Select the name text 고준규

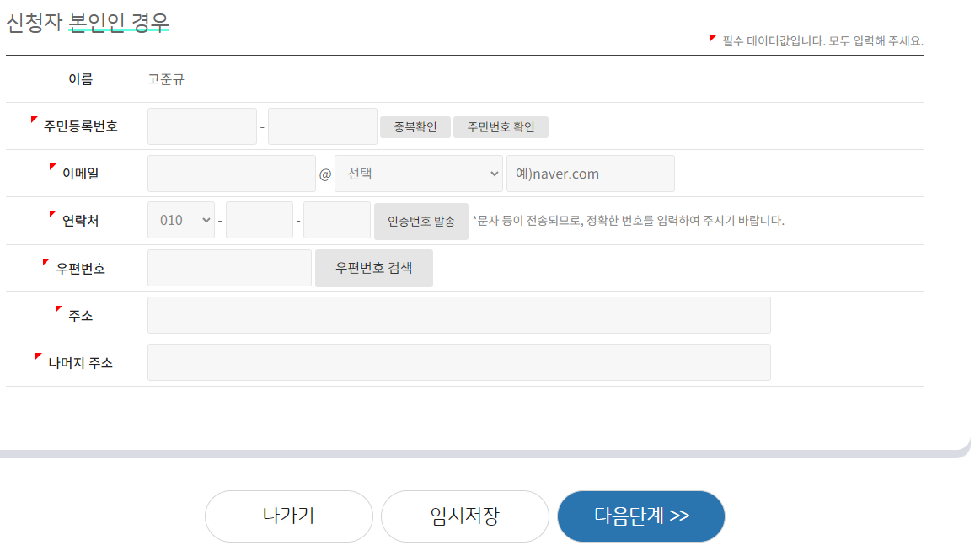pos(166,79)
